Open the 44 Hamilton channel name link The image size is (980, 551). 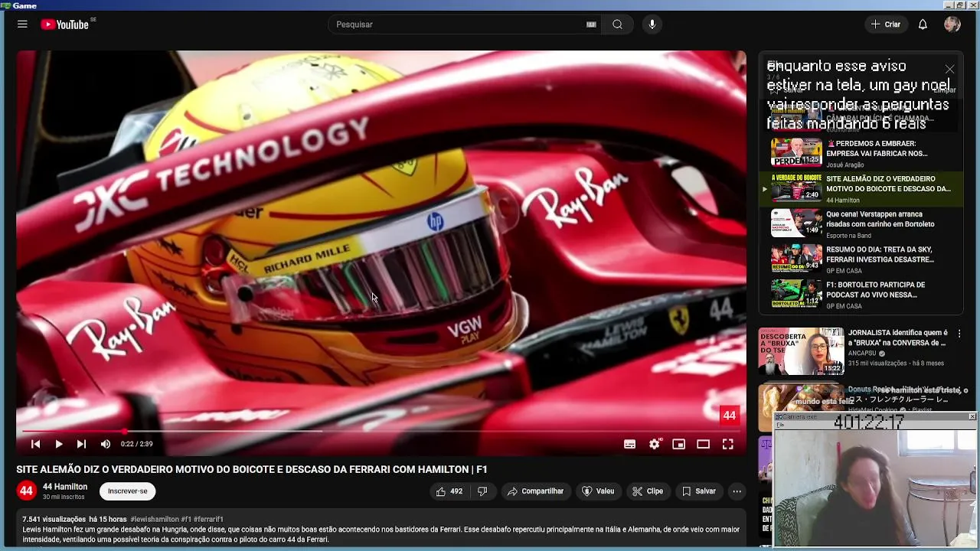click(x=65, y=487)
